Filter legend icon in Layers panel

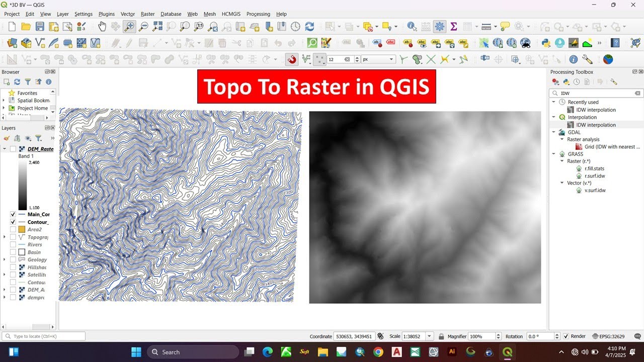click(x=38, y=138)
